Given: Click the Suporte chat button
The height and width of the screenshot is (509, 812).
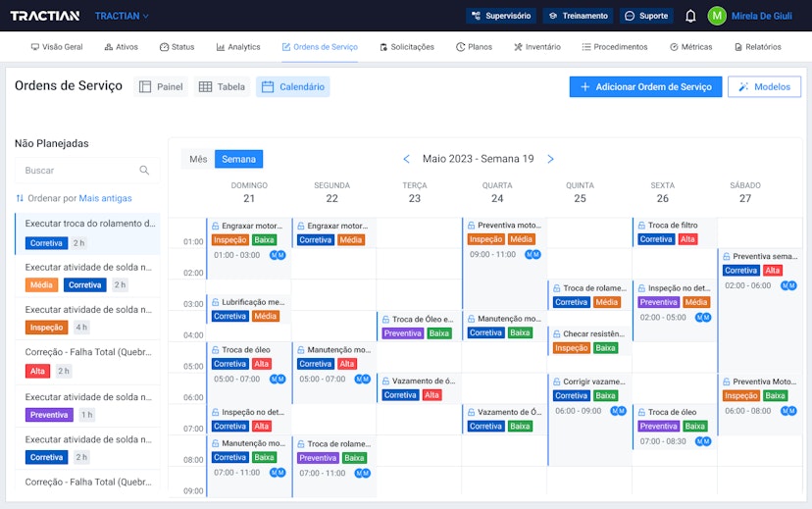Looking at the screenshot, I should (646, 16).
